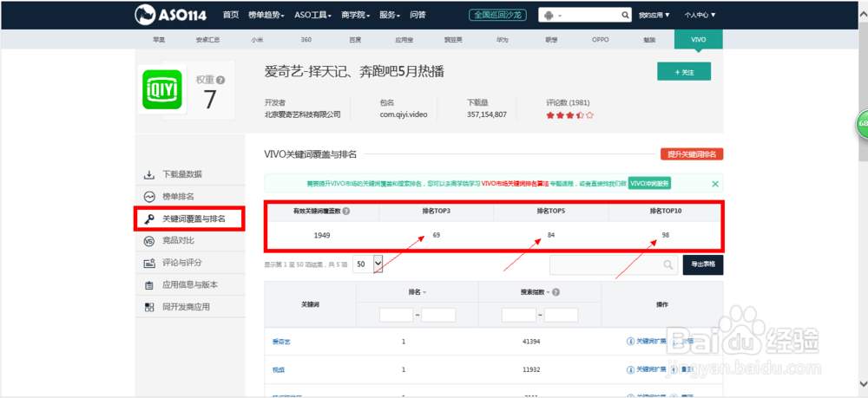Image resolution: width=868 pixels, height=398 pixels.
Task: Expand the 服务 menu
Action: tap(390, 15)
